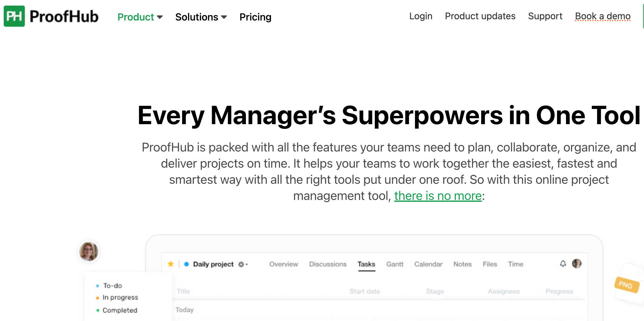Go to the Pricing page

pyautogui.click(x=255, y=17)
